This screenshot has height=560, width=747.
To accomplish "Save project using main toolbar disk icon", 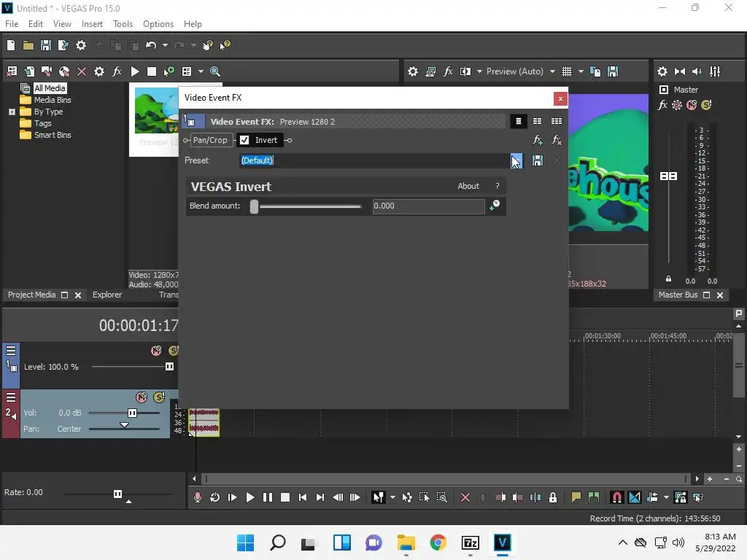I will pyautogui.click(x=46, y=45).
